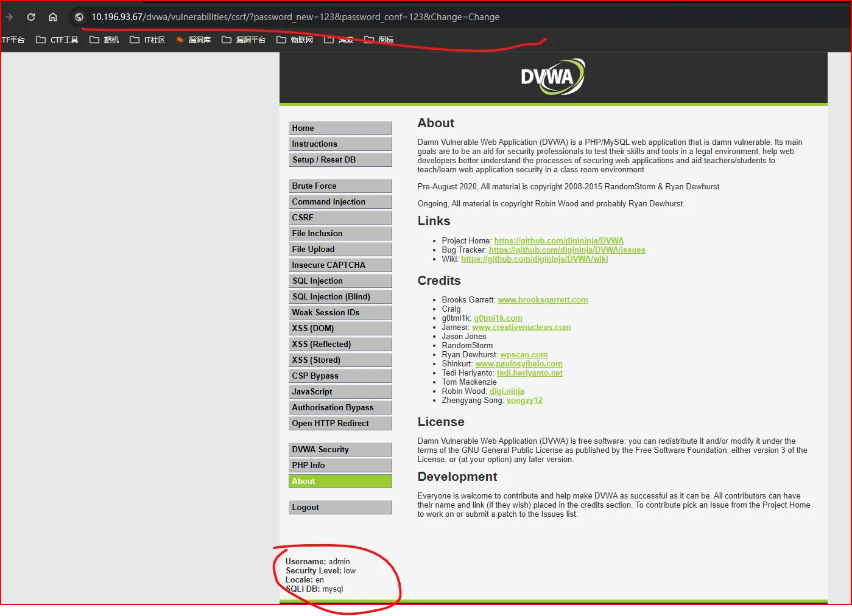Click the "Tom Mackenzie" credit entry

click(x=469, y=382)
